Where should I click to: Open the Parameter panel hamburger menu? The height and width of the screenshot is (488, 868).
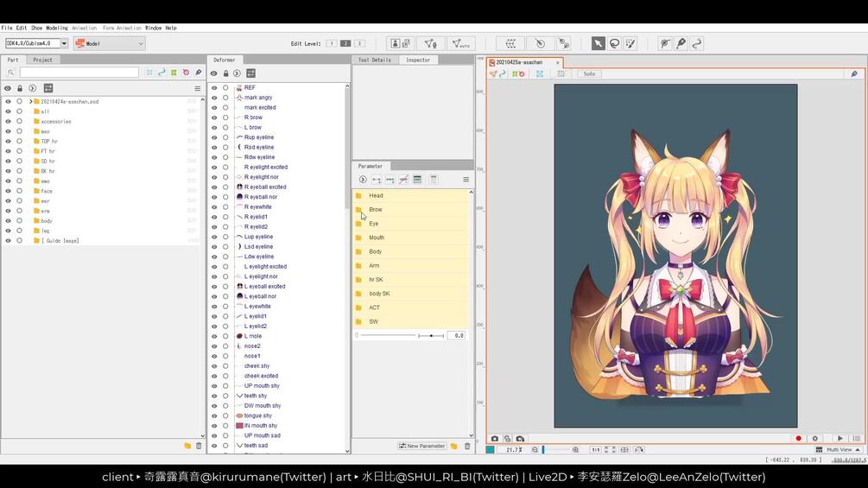tap(466, 180)
